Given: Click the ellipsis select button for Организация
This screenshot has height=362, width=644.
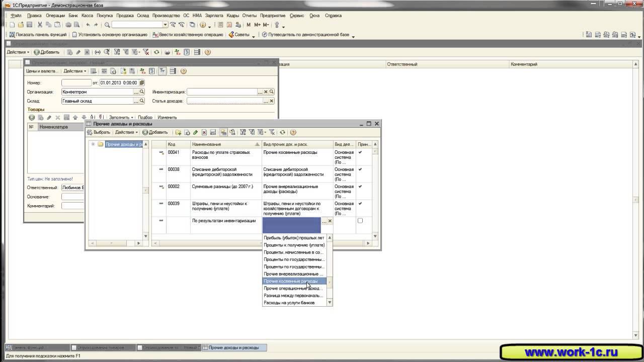Looking at the screenshot, I should coord(136,92).
